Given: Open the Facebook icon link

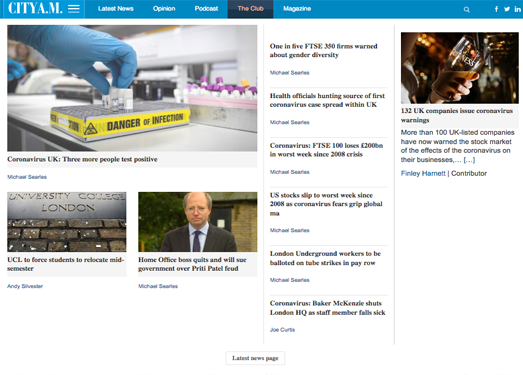Looking at the screenshot, I should pyautogui.click(x=496, y=9).
